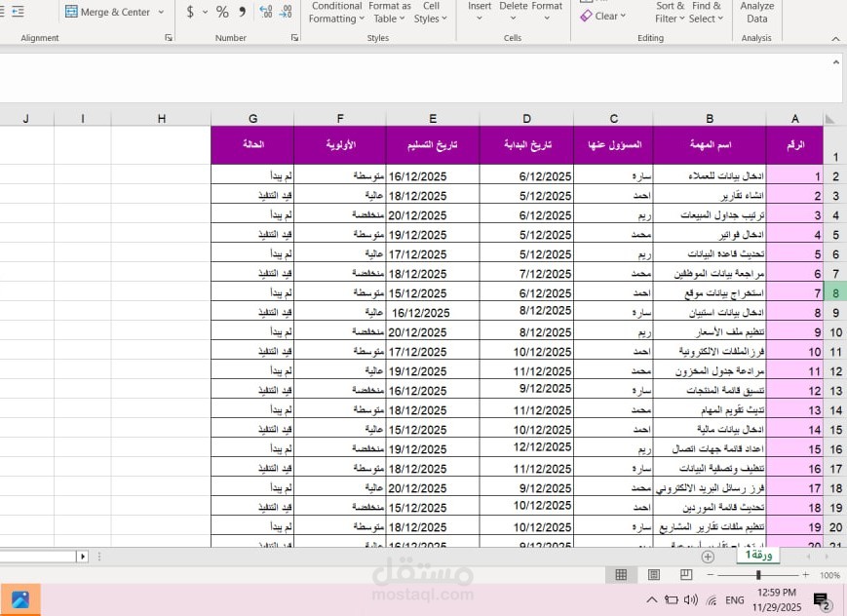The width and height of the screenshot is (847, 616).
Task: Click header cell الحالة
Action: coord(252,145)
